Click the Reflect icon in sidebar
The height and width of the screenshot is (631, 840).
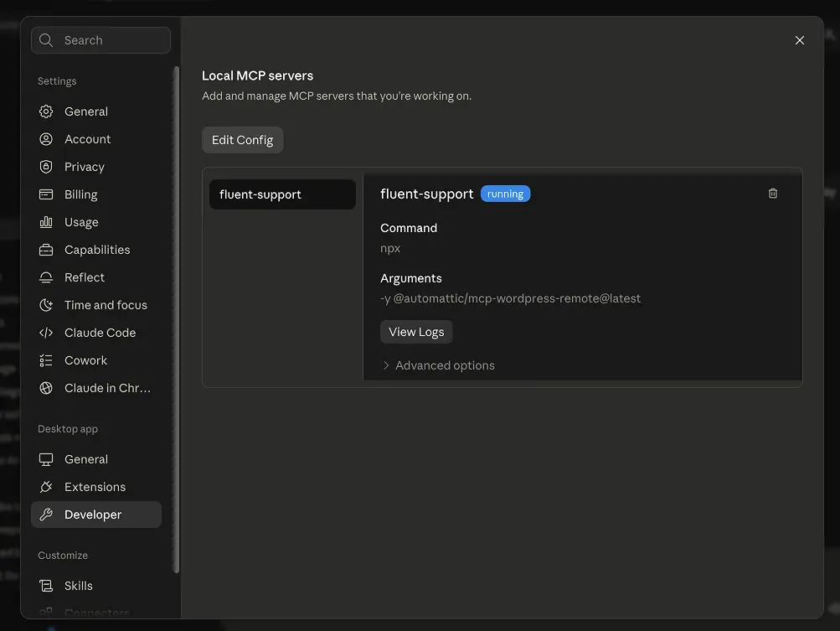(x=46, y=277)
